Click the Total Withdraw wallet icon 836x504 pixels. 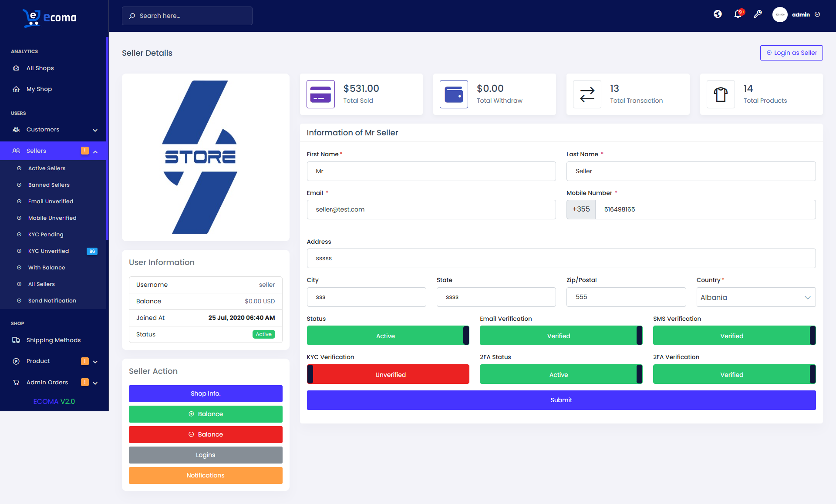click(x=454, y=94)
